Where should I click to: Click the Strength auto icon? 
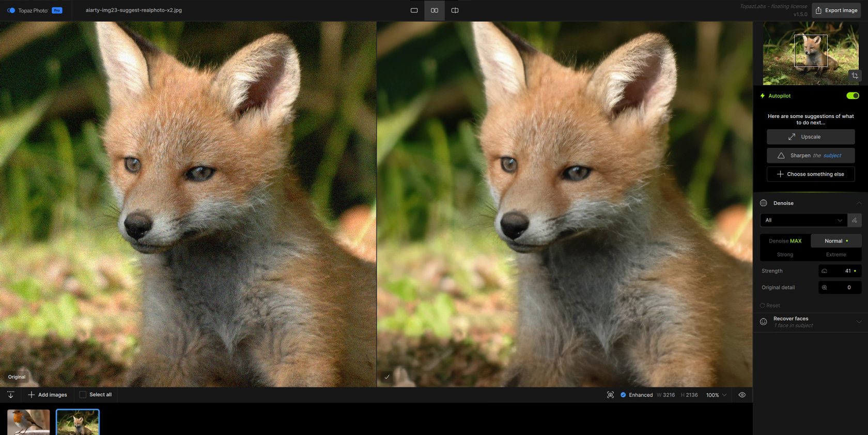[825, 271]
